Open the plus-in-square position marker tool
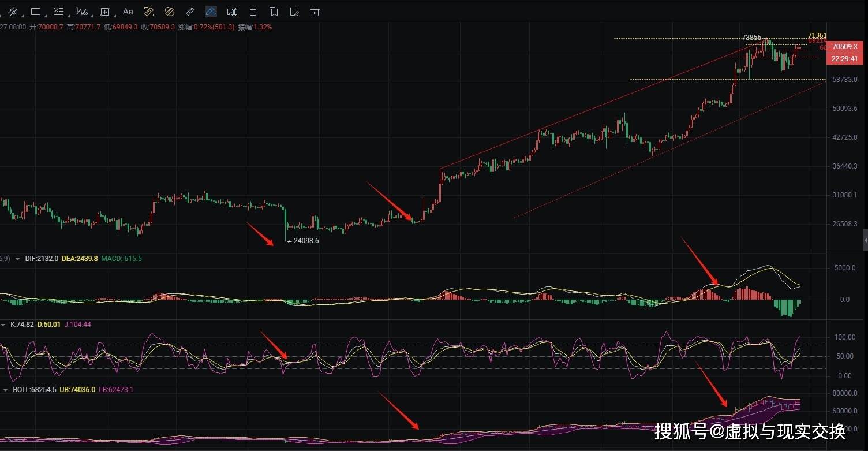The image size is (868, 451). tap(104, 12)
